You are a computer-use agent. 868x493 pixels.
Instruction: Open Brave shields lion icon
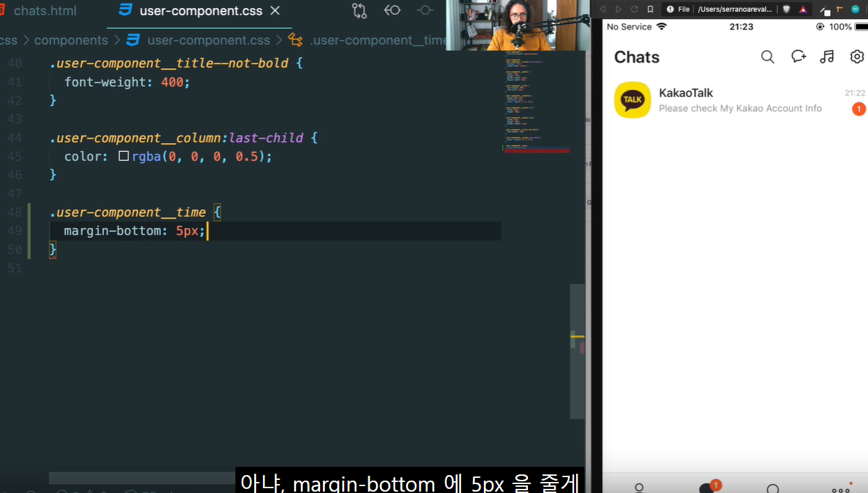point(787,9)
